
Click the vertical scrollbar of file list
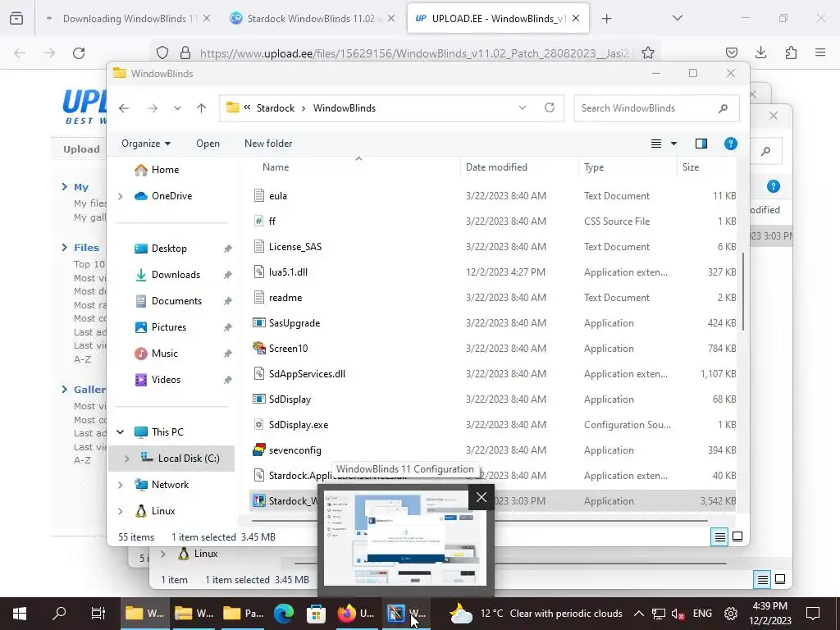tap(743, 291)
